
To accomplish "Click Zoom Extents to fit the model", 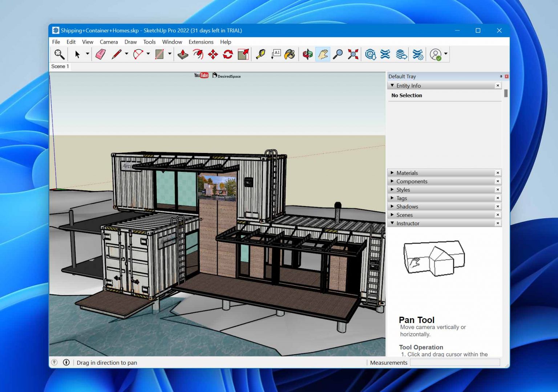I will 353,54.
